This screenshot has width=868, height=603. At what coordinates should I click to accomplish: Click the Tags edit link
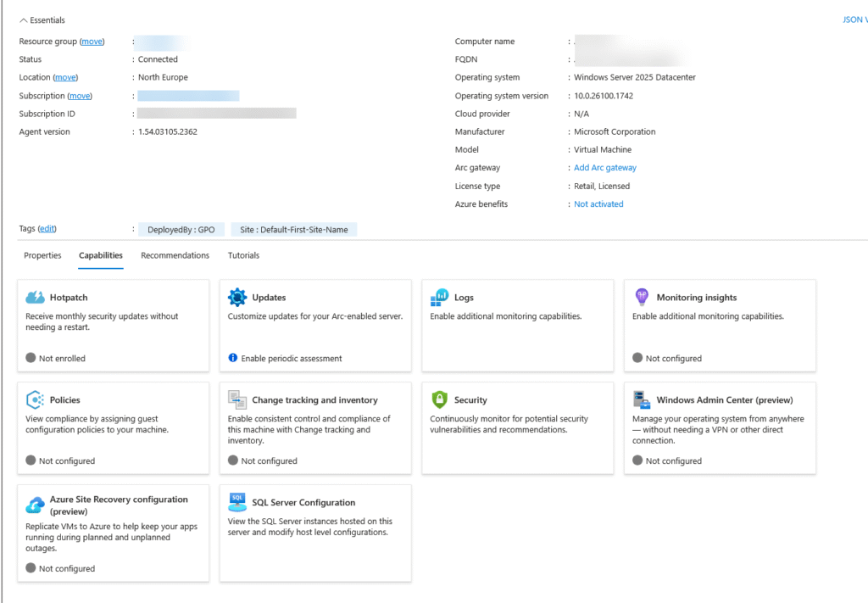[x=47, y=229]
